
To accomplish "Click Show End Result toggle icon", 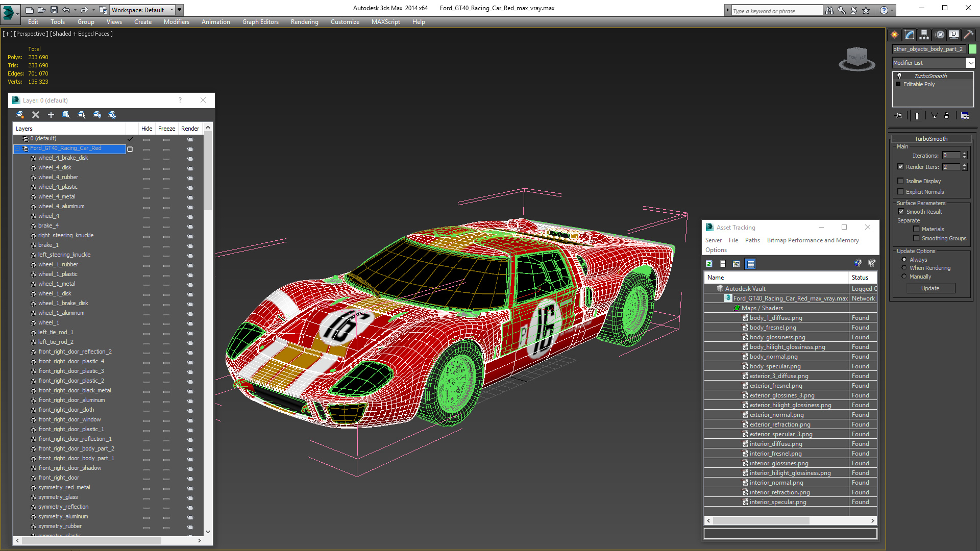I will (917, 116).
